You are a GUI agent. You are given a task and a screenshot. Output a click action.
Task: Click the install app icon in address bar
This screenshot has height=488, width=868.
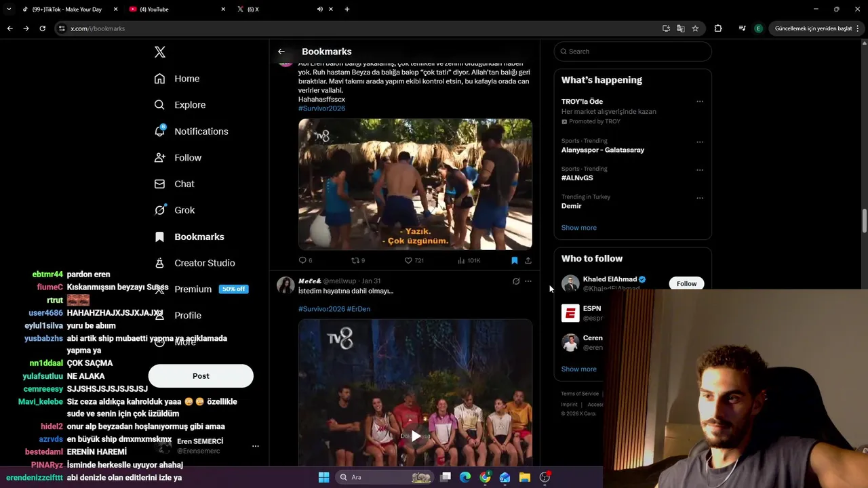point(666,28)
